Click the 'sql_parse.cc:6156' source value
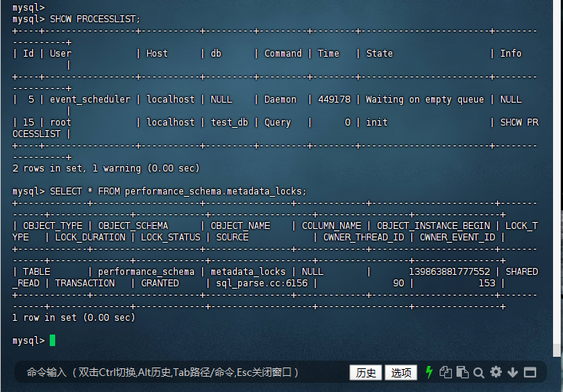This screenshot has width=563, height=392. (262, 283)
